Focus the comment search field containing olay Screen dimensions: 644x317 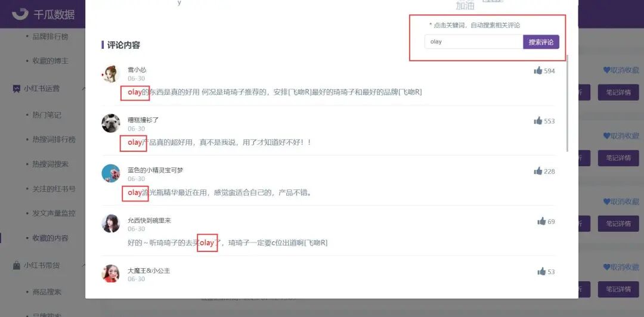[473, 42]
